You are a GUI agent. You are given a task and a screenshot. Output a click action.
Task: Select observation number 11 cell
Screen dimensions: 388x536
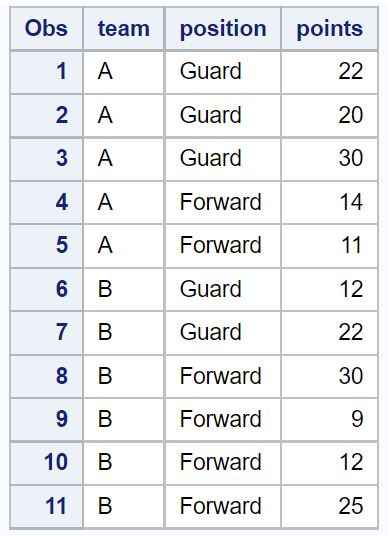click(46, 506)
